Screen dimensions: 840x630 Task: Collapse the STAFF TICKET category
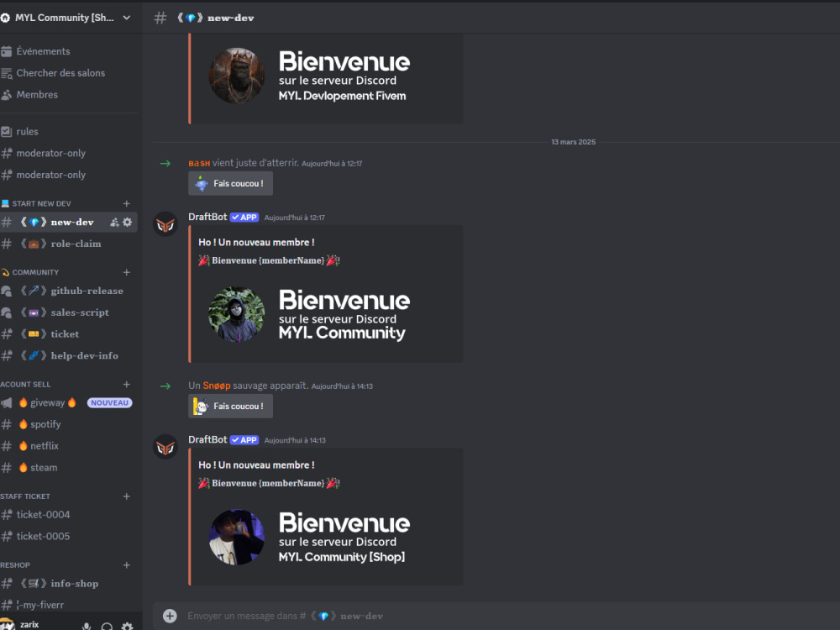25,496
